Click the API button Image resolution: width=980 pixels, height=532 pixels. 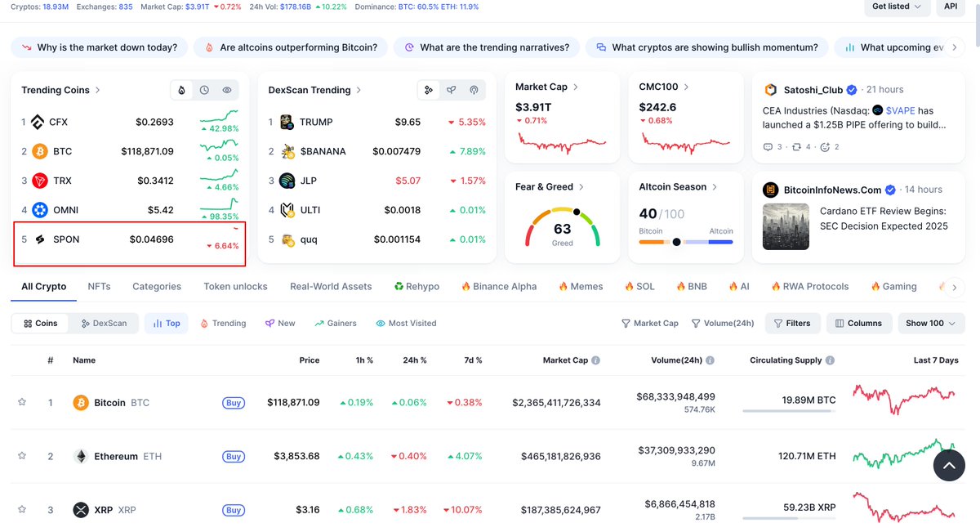[x=951, y=7]
